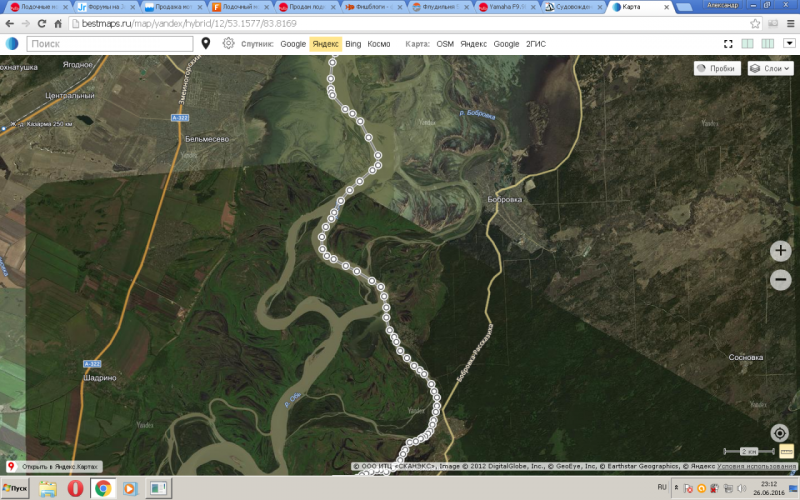Open map in Яндекс Картах

[x=54, y=467]
